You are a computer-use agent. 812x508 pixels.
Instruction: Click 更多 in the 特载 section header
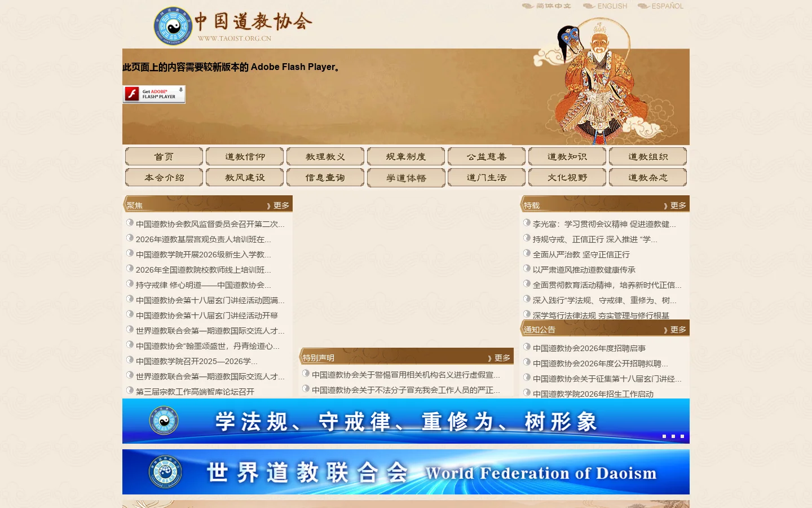[x=676, y=205]
